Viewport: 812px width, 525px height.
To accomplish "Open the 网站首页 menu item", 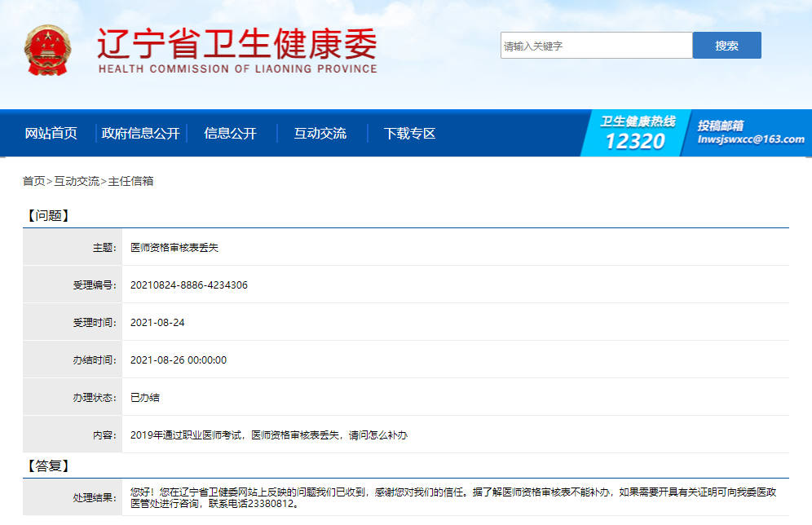I will click(x=51, y=134).
